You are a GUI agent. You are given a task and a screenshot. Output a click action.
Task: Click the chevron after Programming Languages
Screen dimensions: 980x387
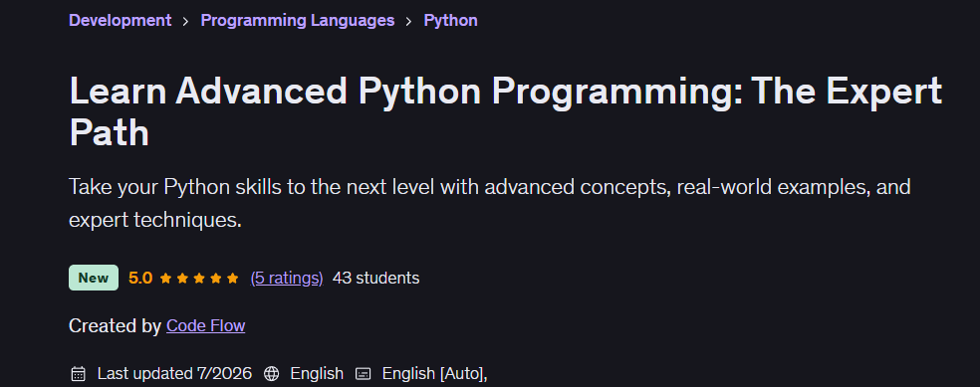tap(408, 21)
